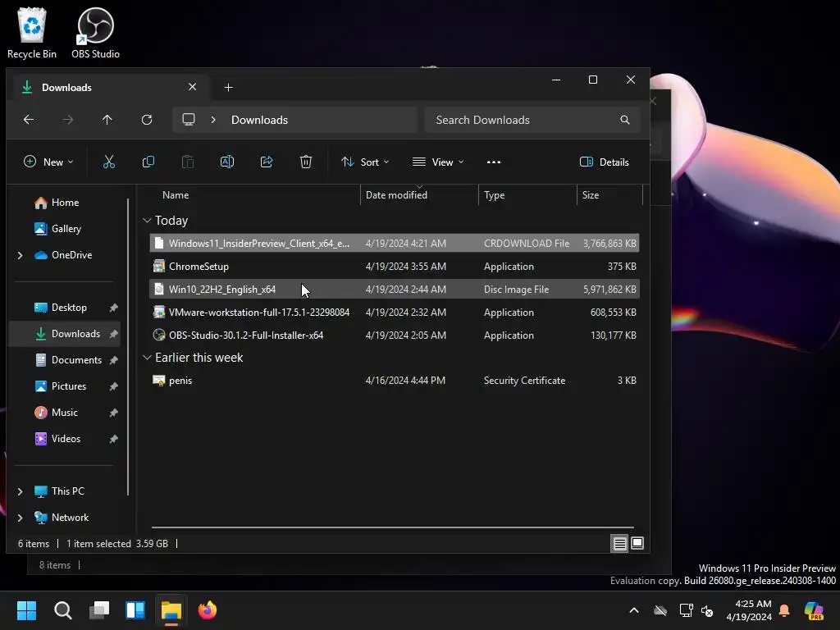Select OBS-Studio-30.1.2-Full-Installer-x64 file
840x630 pixels.
[395, 336]
